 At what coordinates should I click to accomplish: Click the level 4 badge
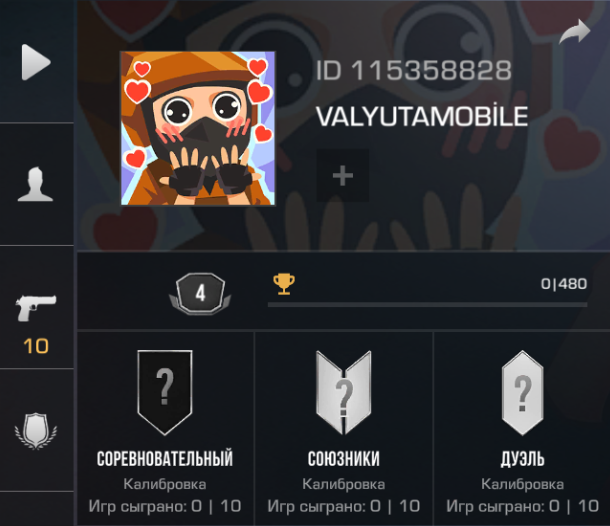[x=200, y=294]
